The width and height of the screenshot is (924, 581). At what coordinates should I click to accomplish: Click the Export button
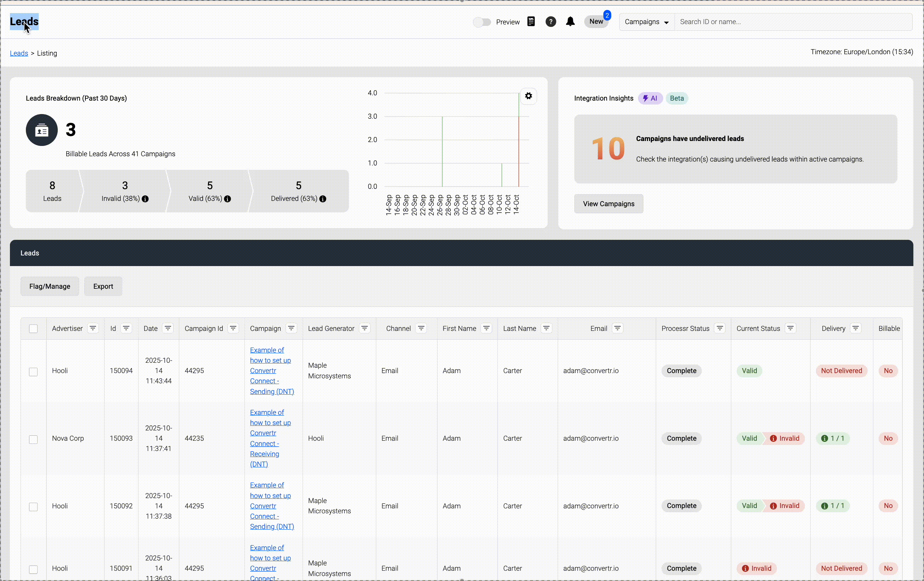point(103,286)
